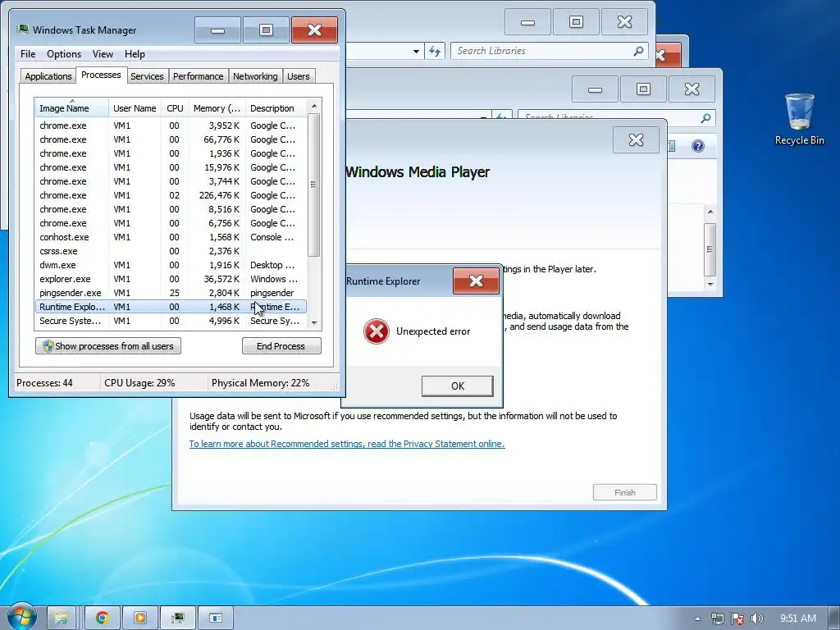Click the End Process button
Image resolution: width=840 pixels, height=630 pixels.
(281, 346)
